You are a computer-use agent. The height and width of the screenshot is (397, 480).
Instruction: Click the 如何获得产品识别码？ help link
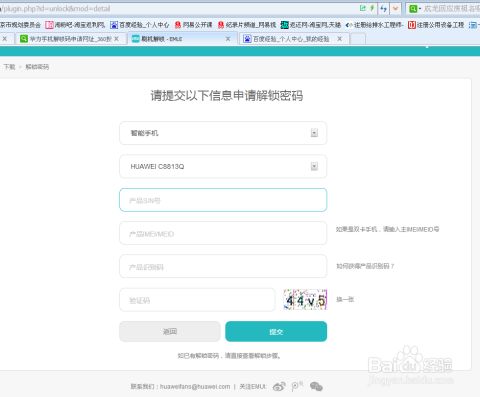tap(365, 266)
